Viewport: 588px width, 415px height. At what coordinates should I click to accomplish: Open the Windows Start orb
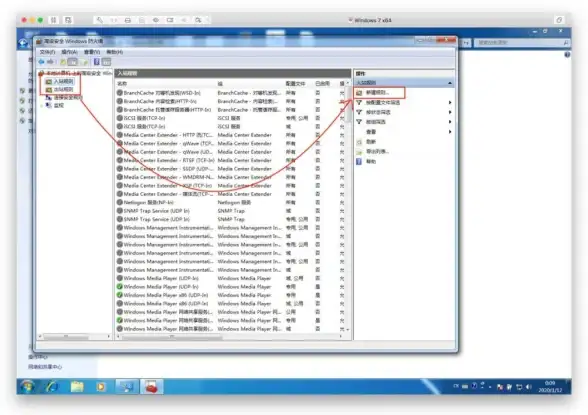click(27, 386)
